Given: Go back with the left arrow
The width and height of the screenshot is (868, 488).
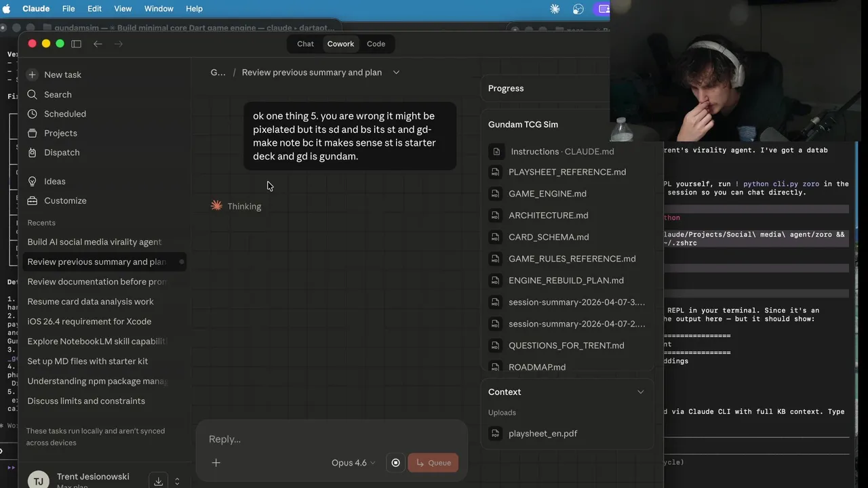Looking at the screenshot, I should click(x=98, y=43).
